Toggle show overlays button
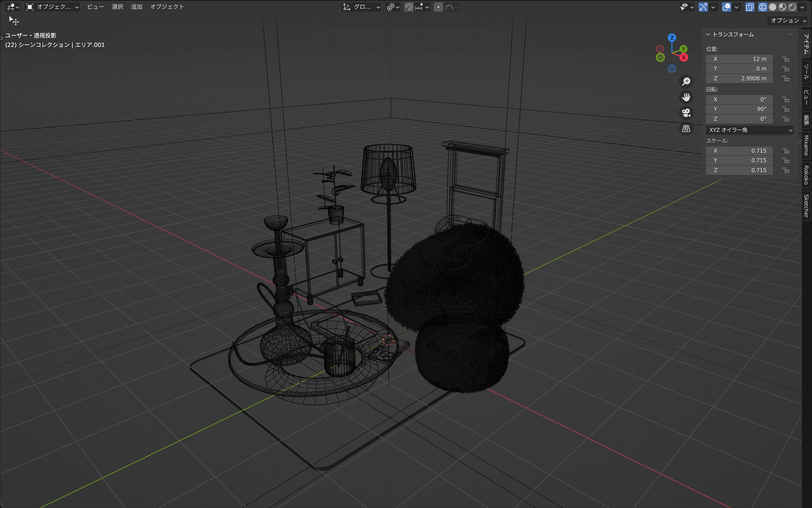 pos(727,7)
